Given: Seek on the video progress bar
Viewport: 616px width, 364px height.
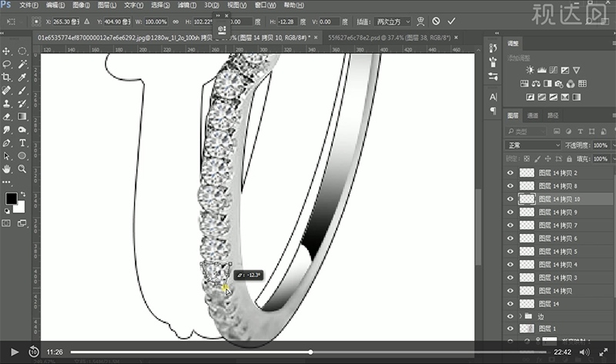Looking at the screenshot, I should point(309,352).
